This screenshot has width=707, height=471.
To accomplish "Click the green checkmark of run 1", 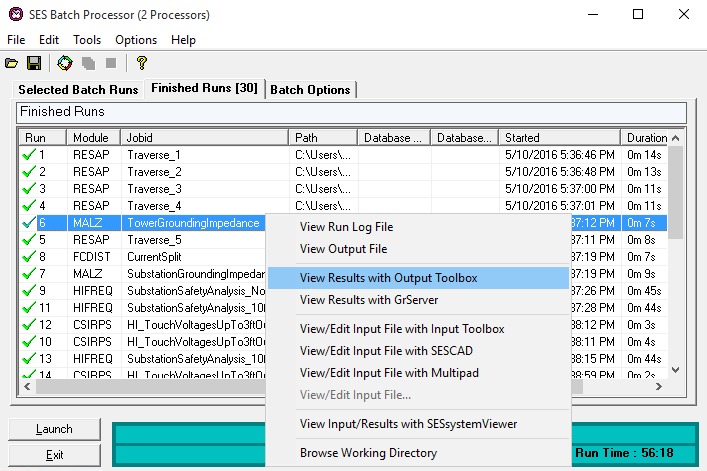I will point(28,155).
